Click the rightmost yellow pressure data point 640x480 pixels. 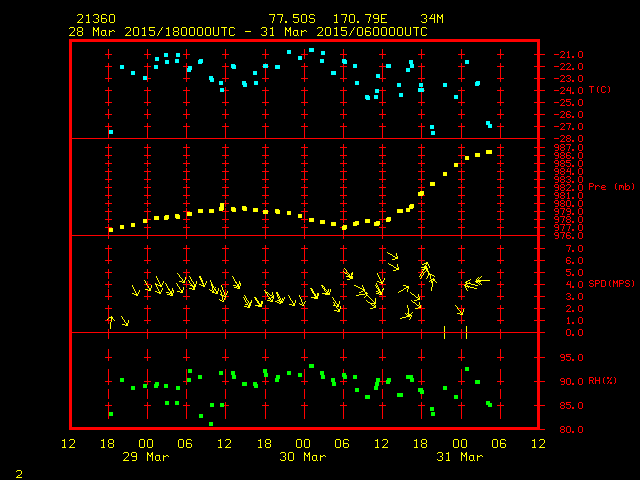point(489,152)
